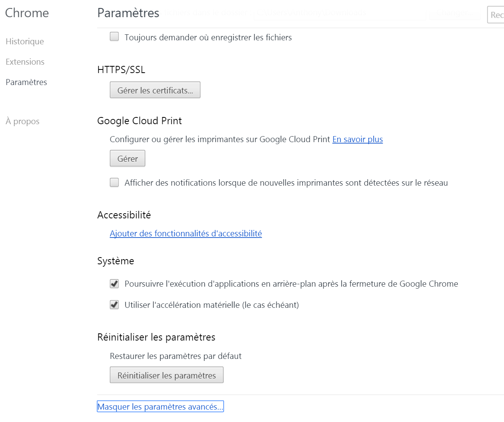This screenshot has height=422, width=504.
Task: Click the 'Réinitialiser les paramètres' button
Action: click(x=167, y=375)
